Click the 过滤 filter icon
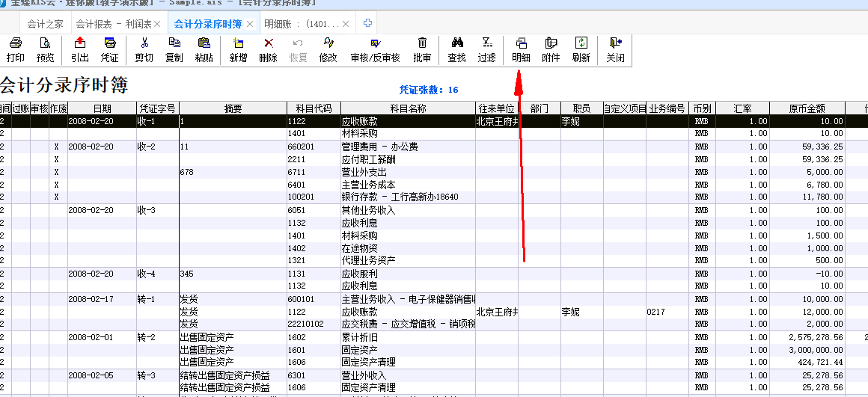The image size is (868, 397). coord(487,49)
